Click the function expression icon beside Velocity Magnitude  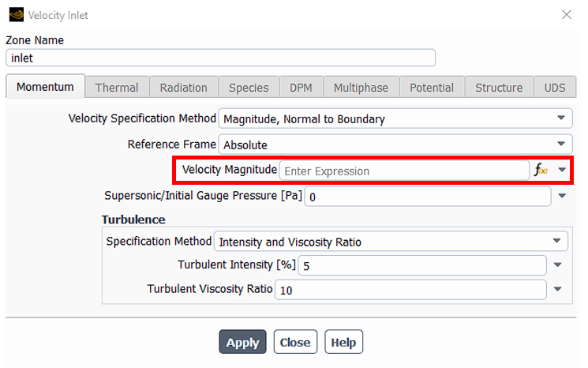[541, 170]
